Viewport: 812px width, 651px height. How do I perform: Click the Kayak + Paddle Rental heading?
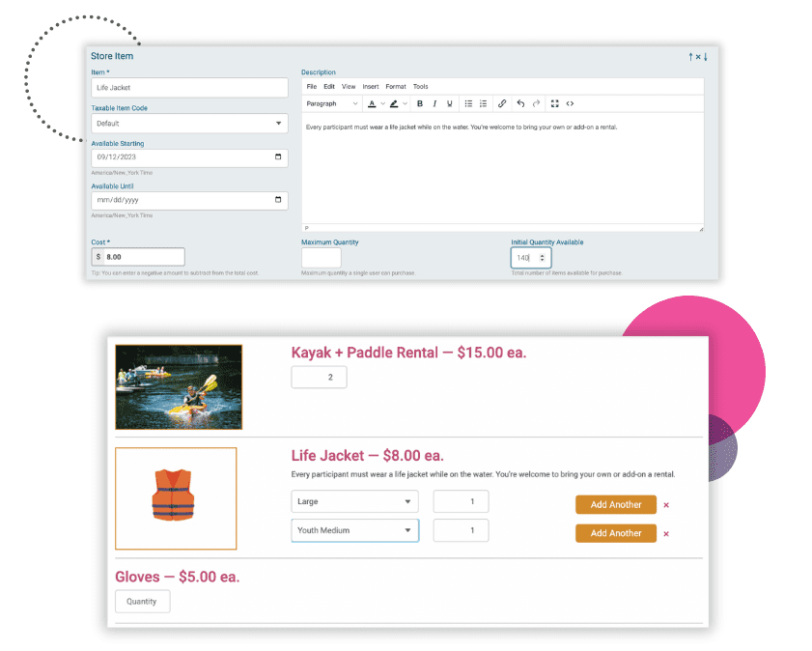tap(408, 353)
